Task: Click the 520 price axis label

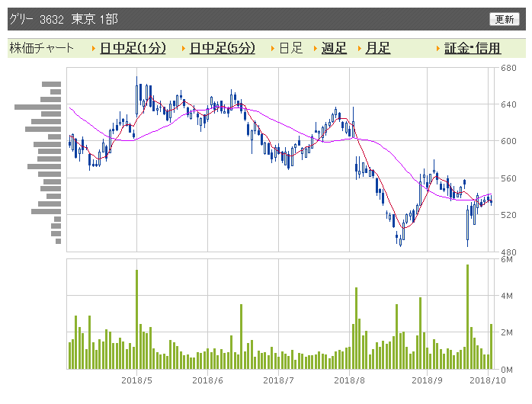Action: click(x=508, y=215)
